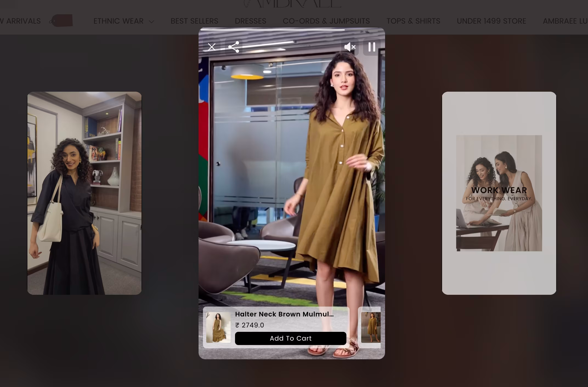Screen dimensions: 588x387
Task: Share the video using the share icon
Action: 234,47
